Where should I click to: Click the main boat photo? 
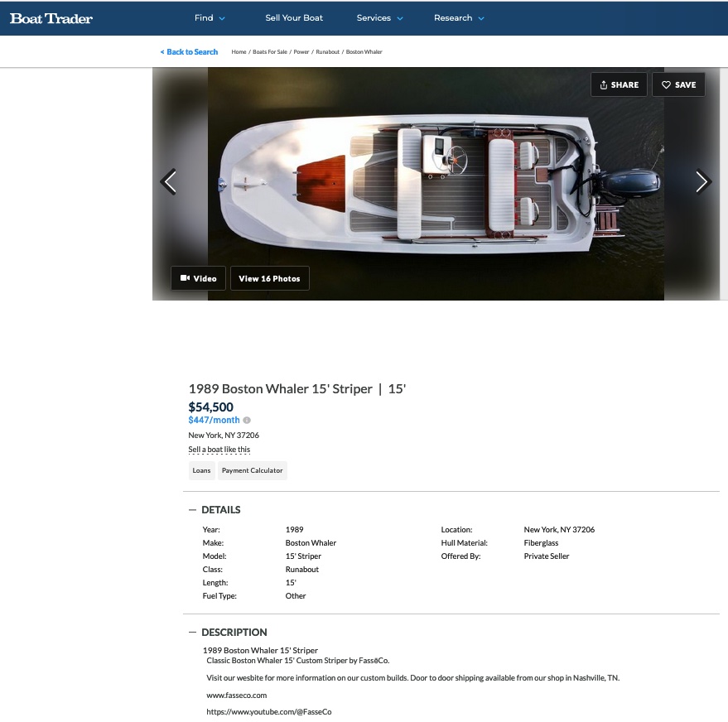(436, 184)
